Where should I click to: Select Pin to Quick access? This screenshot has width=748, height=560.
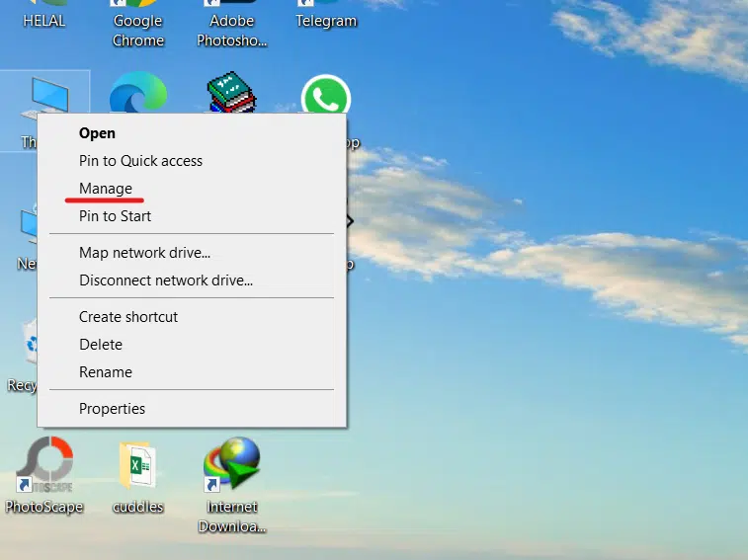coord(140,161)
